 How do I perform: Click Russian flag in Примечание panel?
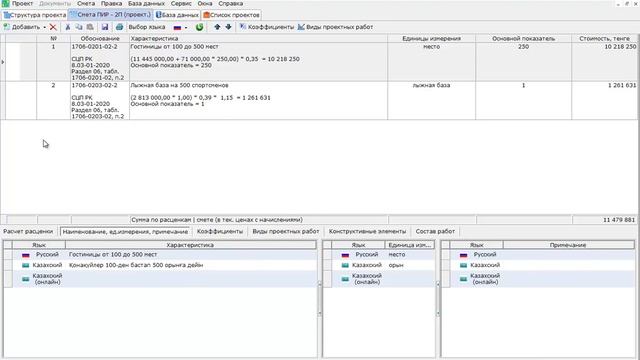pos(463,255)
